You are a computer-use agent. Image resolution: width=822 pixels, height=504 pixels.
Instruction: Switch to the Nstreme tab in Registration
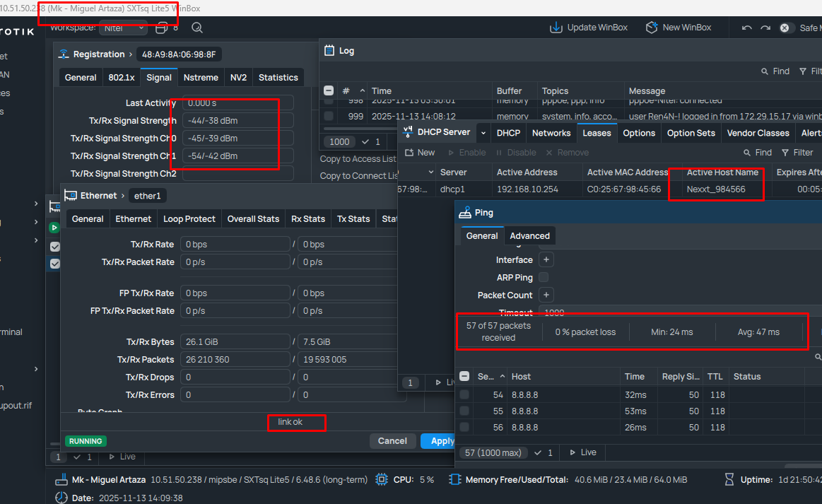point(201,78)
